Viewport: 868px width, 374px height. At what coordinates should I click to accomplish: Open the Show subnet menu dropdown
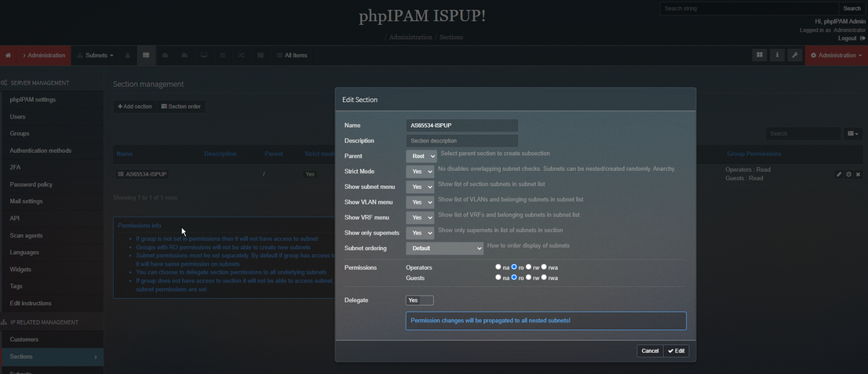(420, 187)
